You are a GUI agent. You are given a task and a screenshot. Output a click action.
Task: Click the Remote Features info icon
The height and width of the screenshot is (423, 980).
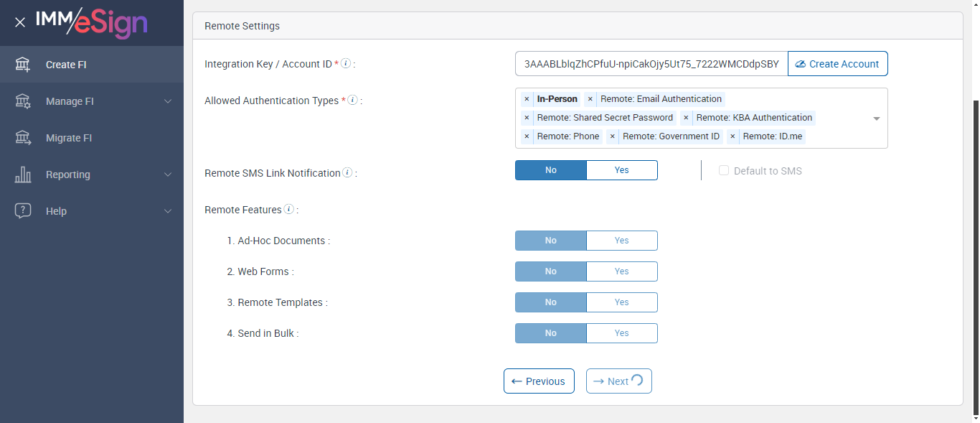tap(288, 209)
